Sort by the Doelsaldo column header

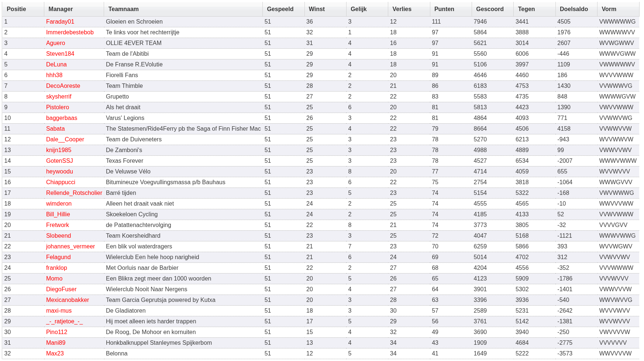574,9
